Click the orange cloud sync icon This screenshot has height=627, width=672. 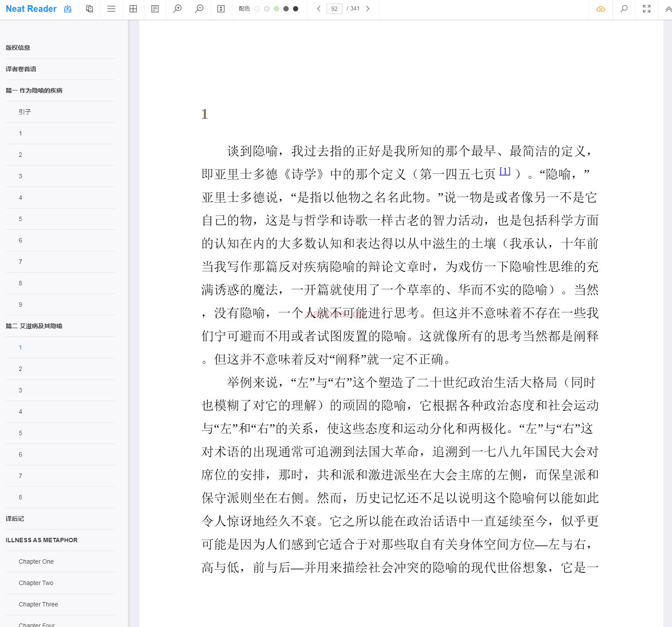point(601,9)
